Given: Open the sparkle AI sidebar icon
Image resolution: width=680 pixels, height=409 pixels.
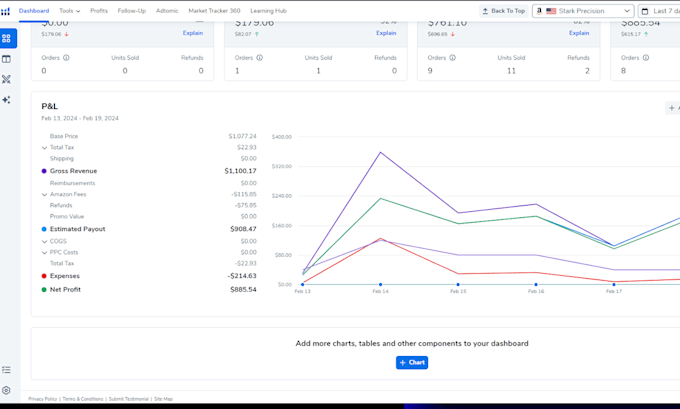Looking at the screenshot, I should (7, 100).
